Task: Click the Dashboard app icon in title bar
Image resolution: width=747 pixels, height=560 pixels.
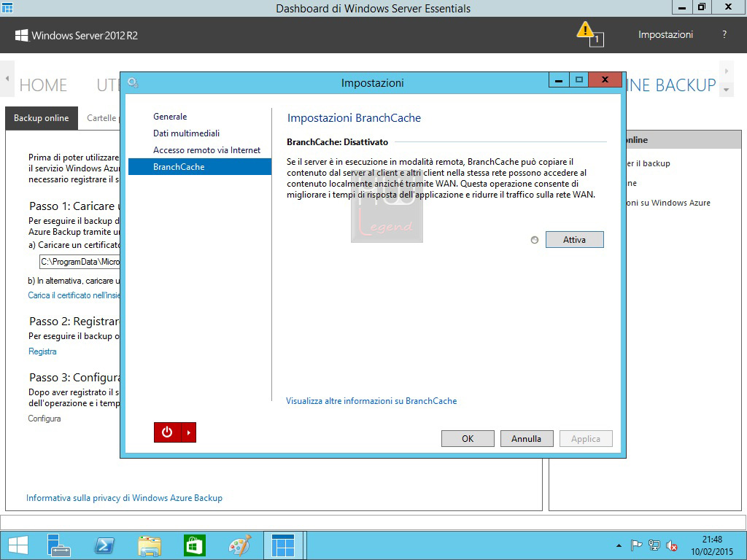Action: coord(7,7)
